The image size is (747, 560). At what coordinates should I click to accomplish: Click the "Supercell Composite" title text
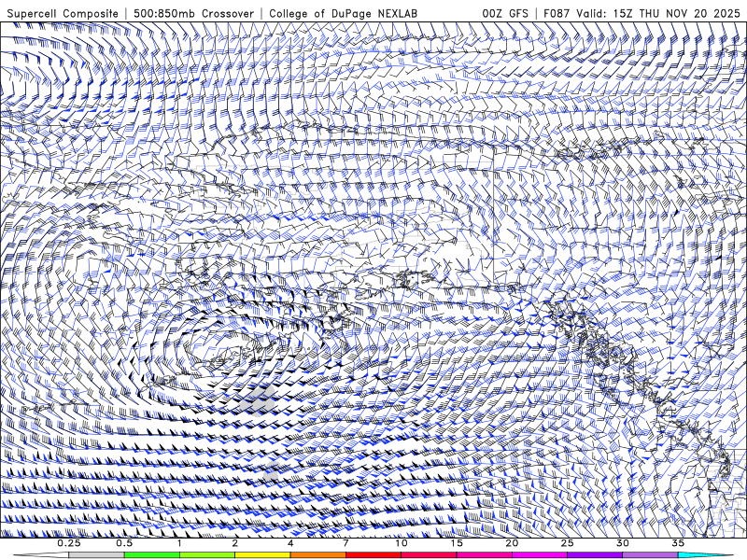(x=63, y=13)
